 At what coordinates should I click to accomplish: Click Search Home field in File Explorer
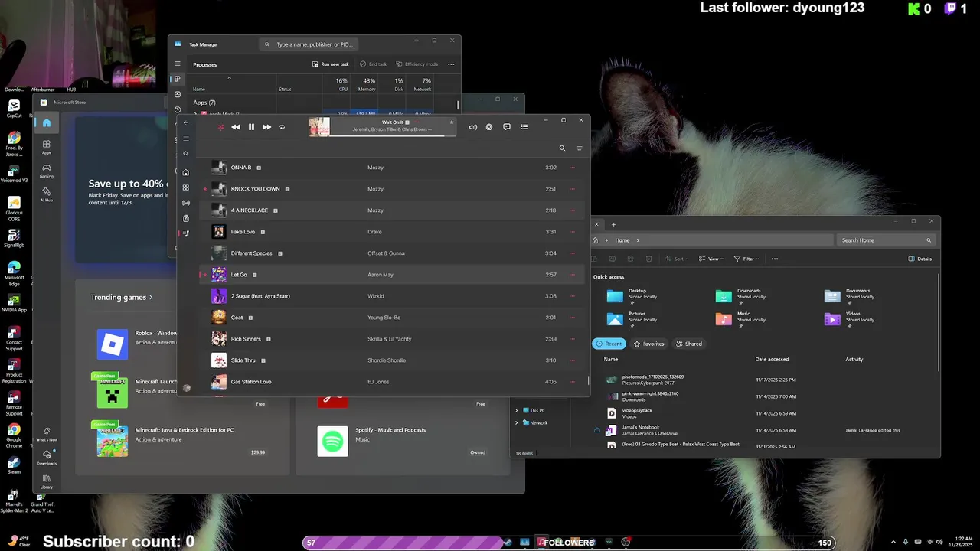pos(885,240)
